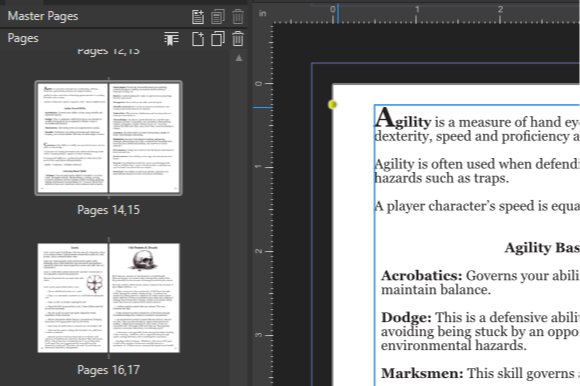Viewport: 580px width, 386px height.
Task: Click the 'Agility Bas' section heading
Action: tap(542, 248)
